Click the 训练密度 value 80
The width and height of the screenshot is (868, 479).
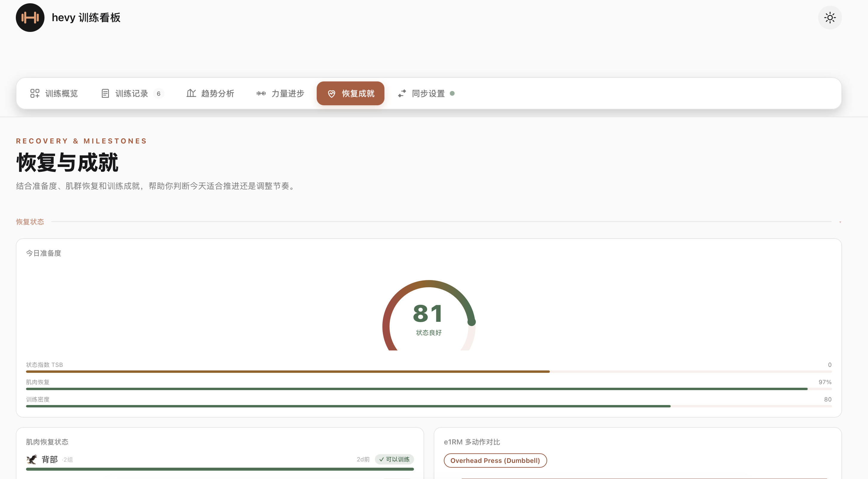point(828,400)
